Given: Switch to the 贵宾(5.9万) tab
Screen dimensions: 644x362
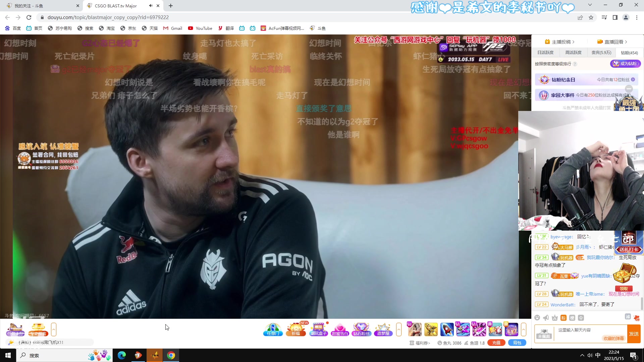Looking at the screenshot, I should click(601, 53).
